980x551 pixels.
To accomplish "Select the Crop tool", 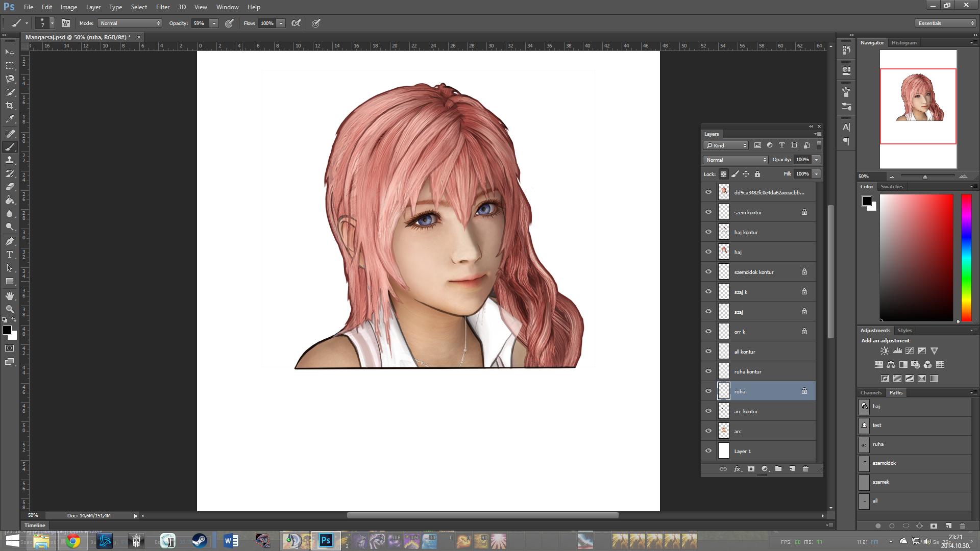I will point(10,106).
